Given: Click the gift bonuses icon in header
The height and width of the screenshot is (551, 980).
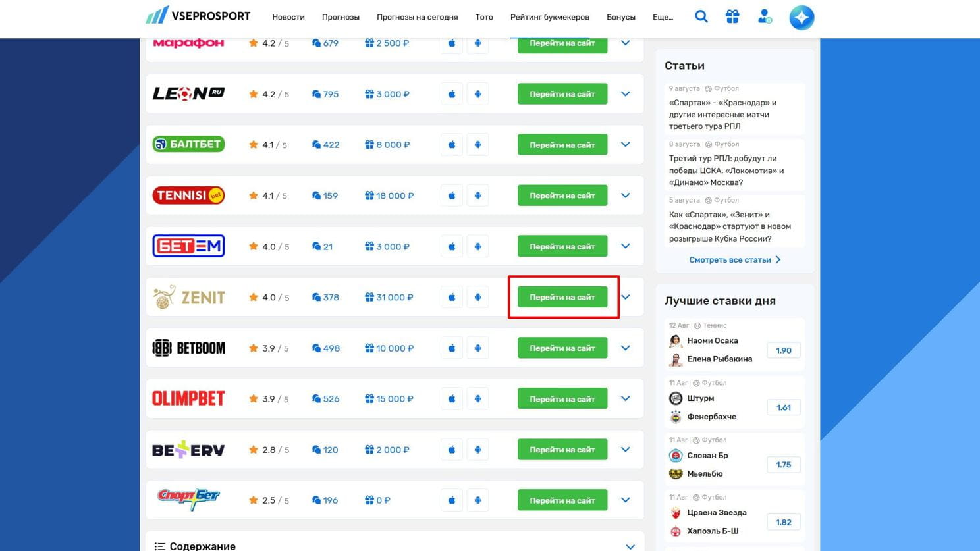Looking at the screenshot, I should tap(732, 16).
